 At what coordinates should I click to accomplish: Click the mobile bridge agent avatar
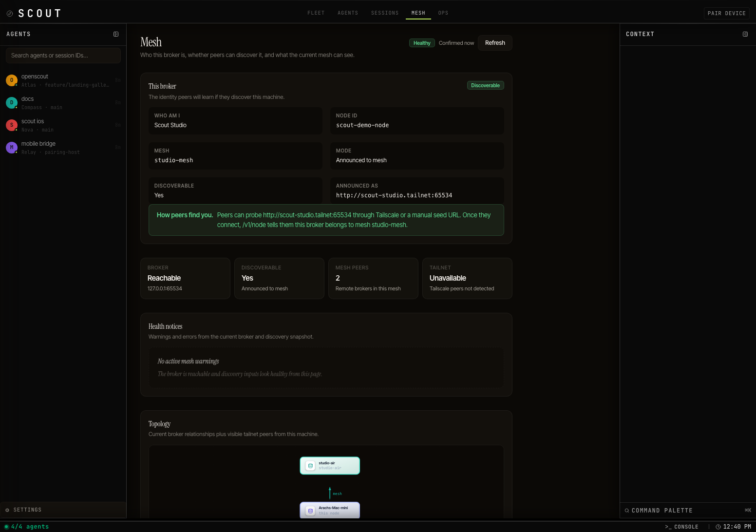coord(12,148)
